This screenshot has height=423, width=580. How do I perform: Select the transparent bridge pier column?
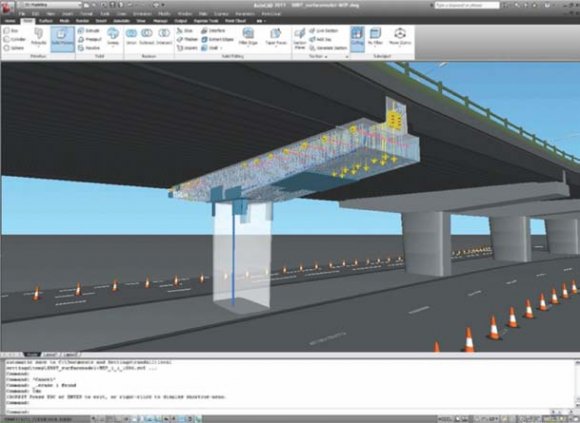[x=242, y=259]
